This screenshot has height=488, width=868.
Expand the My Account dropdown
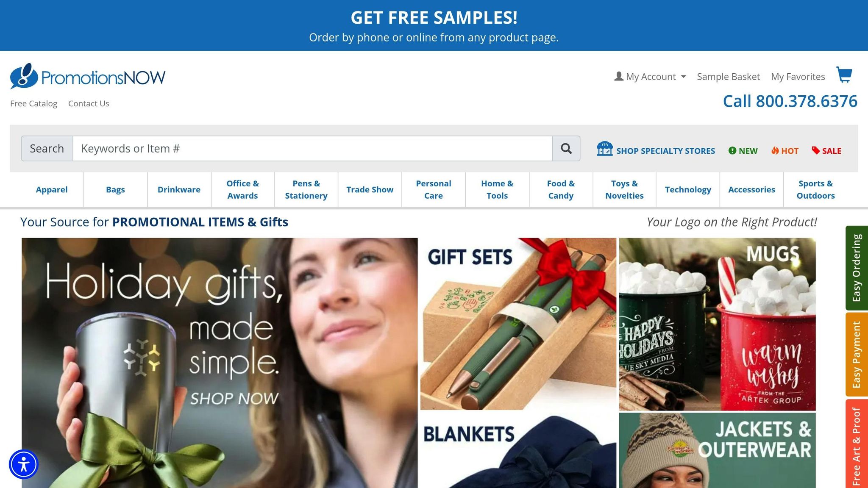[650, 77]
